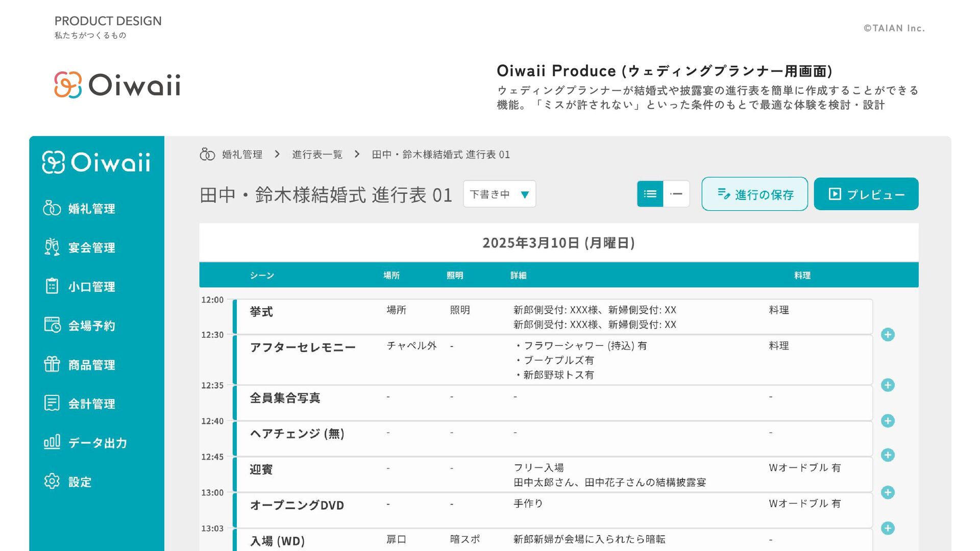980x551 pixels.
Task: Add a row after オープニングDVD with plus icon
Action: pos(888,528)
